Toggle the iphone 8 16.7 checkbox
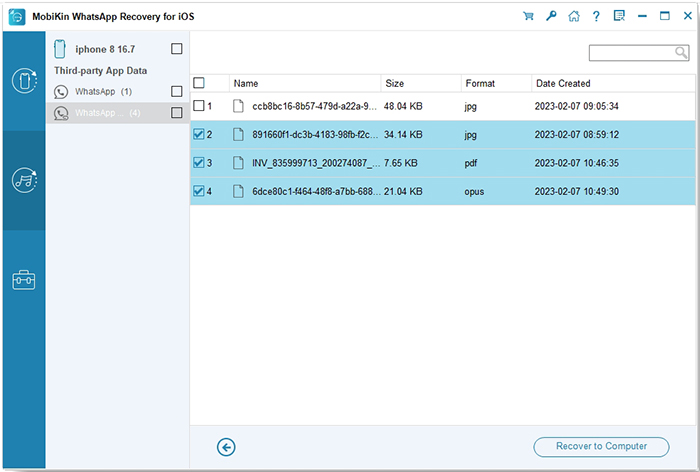Viewport: 700px width, 472px height. tap(177, 49)
